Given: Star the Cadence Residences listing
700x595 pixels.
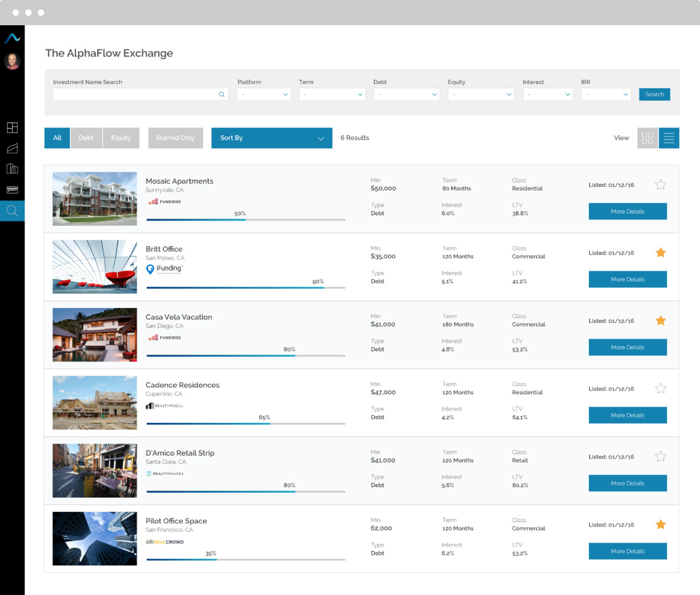Looking at the screenshot, I should pyautogui.click(x=660, y=388).
